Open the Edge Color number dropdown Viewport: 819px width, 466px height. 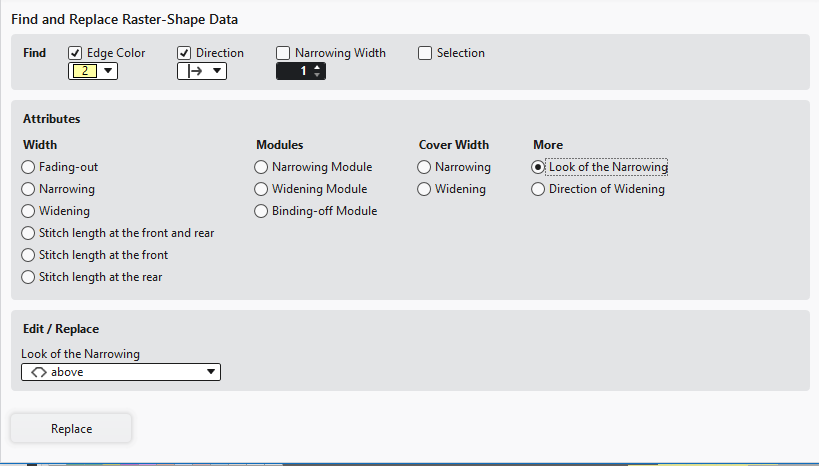pos(108,71)
